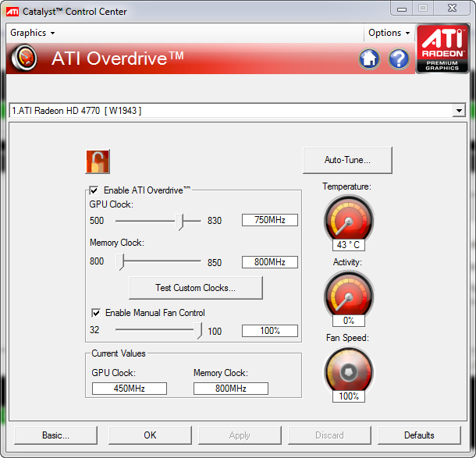
Task: Click the 100% Fan Speed readout
Action: click(x=349, y=396)
